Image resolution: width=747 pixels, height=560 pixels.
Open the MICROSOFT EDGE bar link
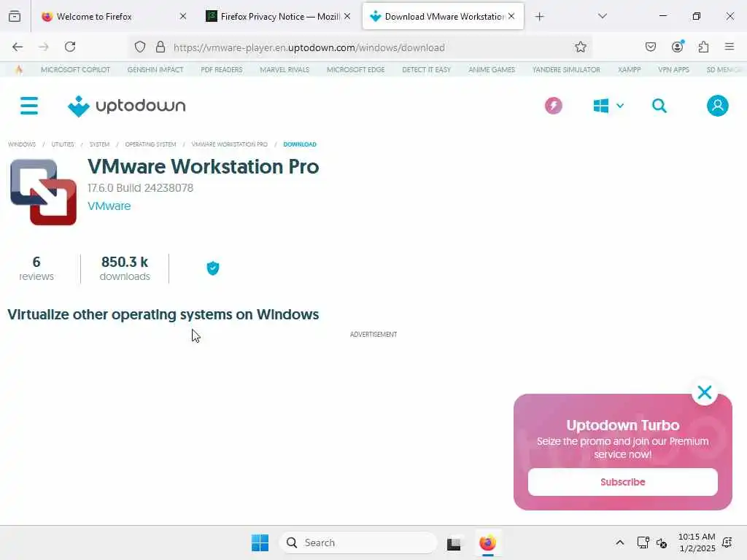point(356,69)
